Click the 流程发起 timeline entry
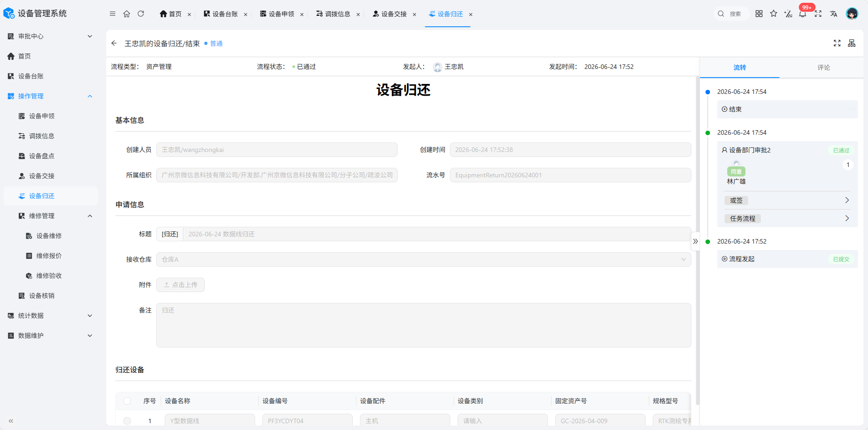Image resolution: width=868 pixels, height=430 pixels. click(787, 259)
